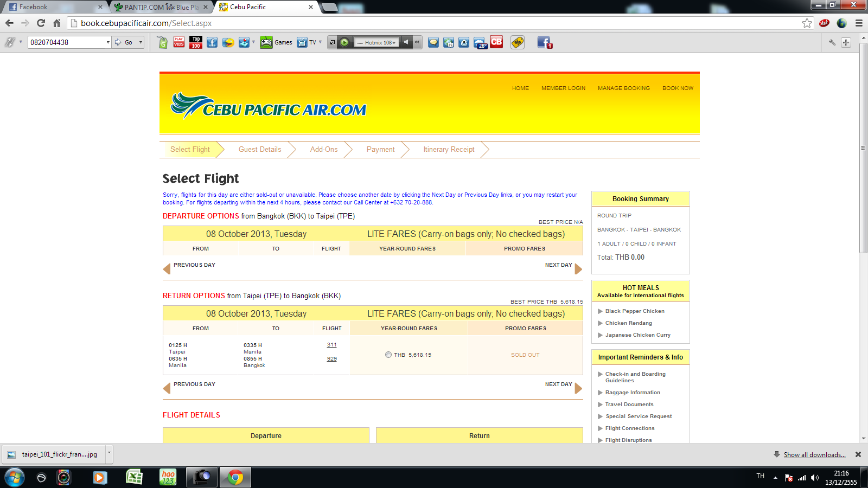Open the Facebook notification toolbar icon
868x488 pixels.
pos(545,42)
